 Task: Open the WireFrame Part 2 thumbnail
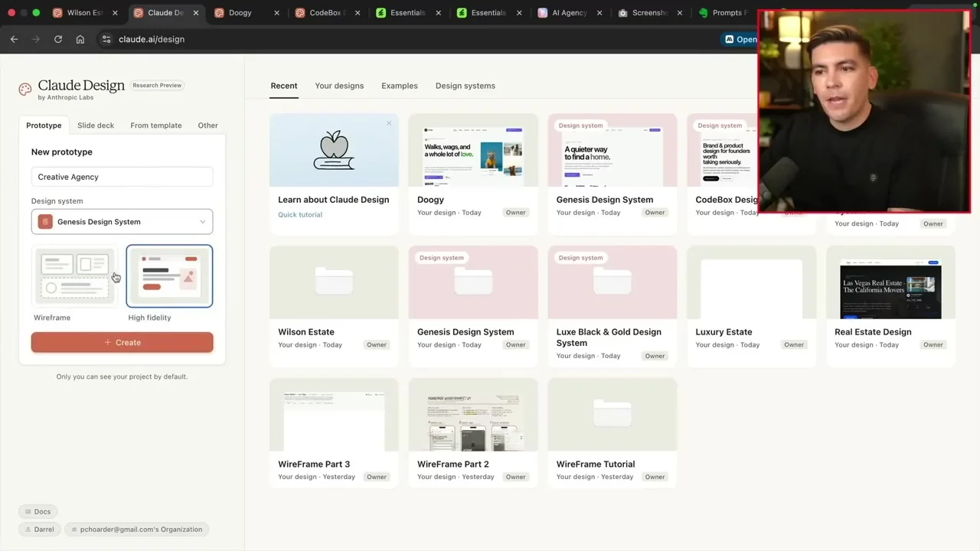click(473, 415)
